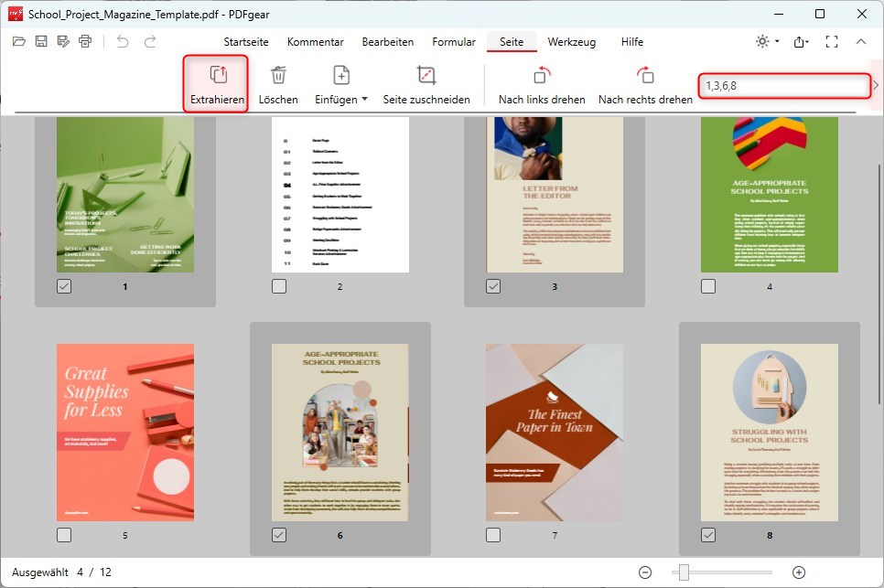The image size is (884, 588).
Task: Select the checkbox under page 2
Action: [278, 286]
